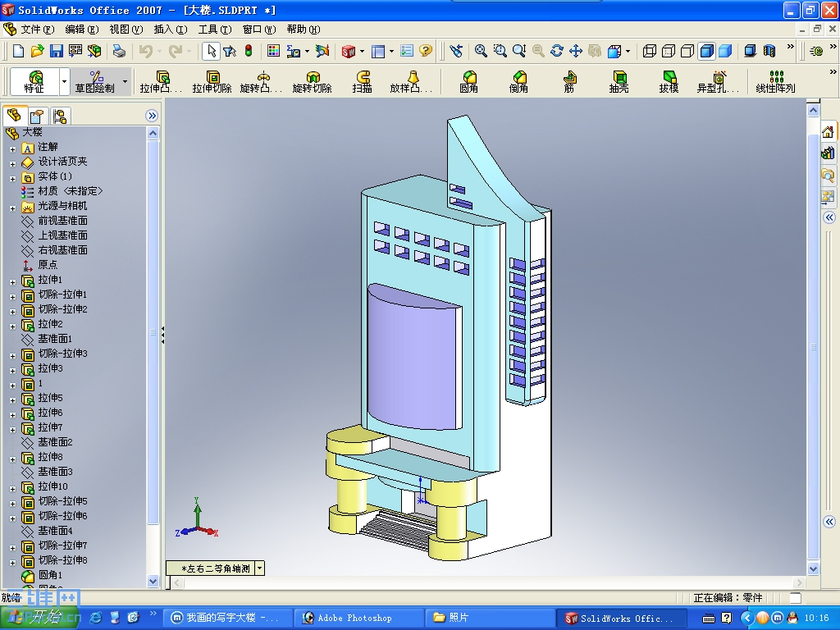Switch to Adobe Photoshop taskbar button
Viewport: 840px width, 630px height.
click(358, 618)
